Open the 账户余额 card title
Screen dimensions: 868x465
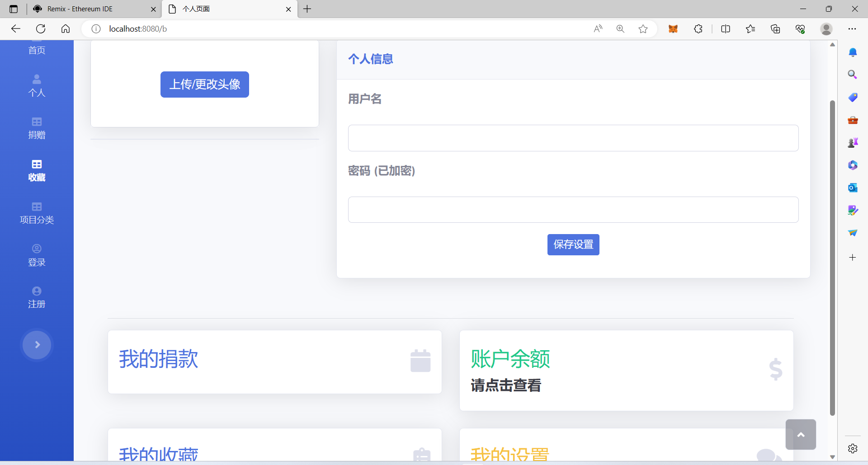pyautogui.click(x=510, y=359)
